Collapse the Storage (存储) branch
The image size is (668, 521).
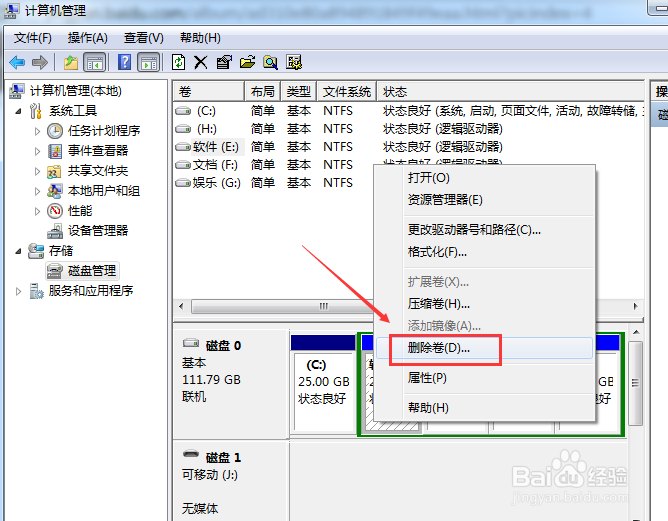click(18, 251)
